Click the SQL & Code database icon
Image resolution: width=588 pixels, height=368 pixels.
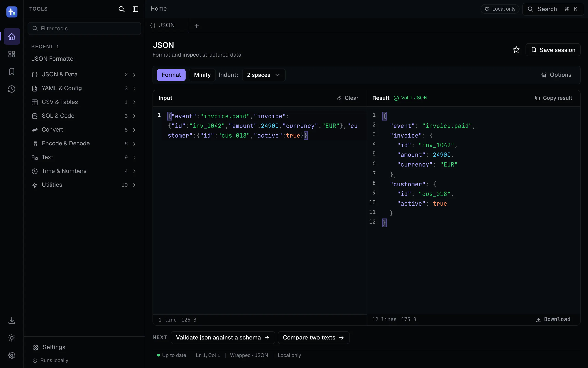point(35,116)
